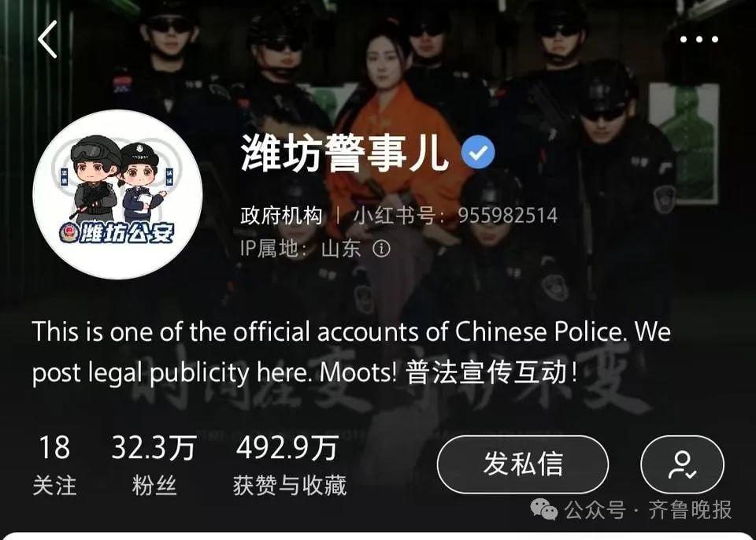View the 潍坊公安 profile avatar
Screen dimensions: 756x540
pos(117,194)
